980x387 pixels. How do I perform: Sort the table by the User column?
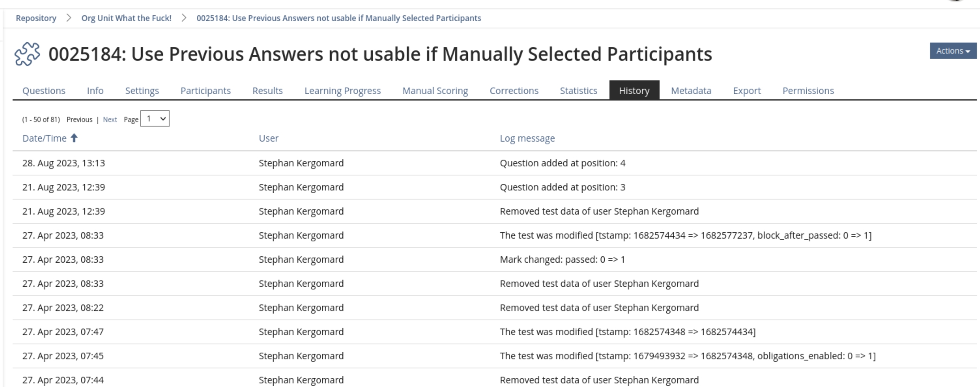[x=268, y=138]
